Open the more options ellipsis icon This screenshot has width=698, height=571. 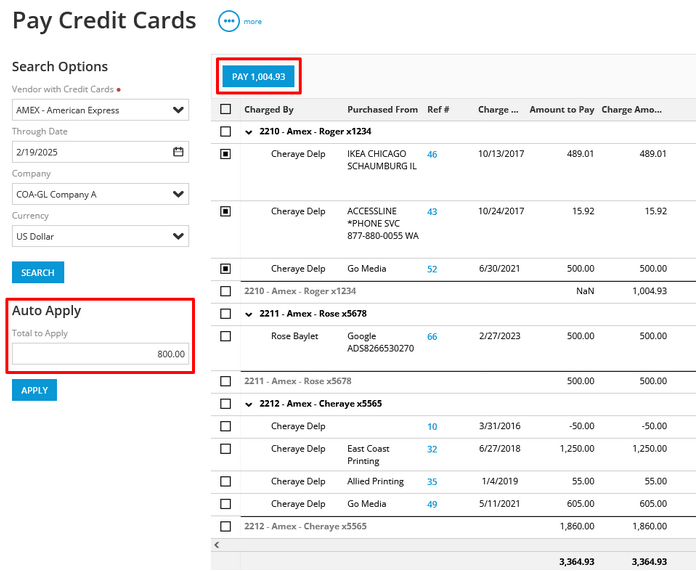(x=229, y=21)
